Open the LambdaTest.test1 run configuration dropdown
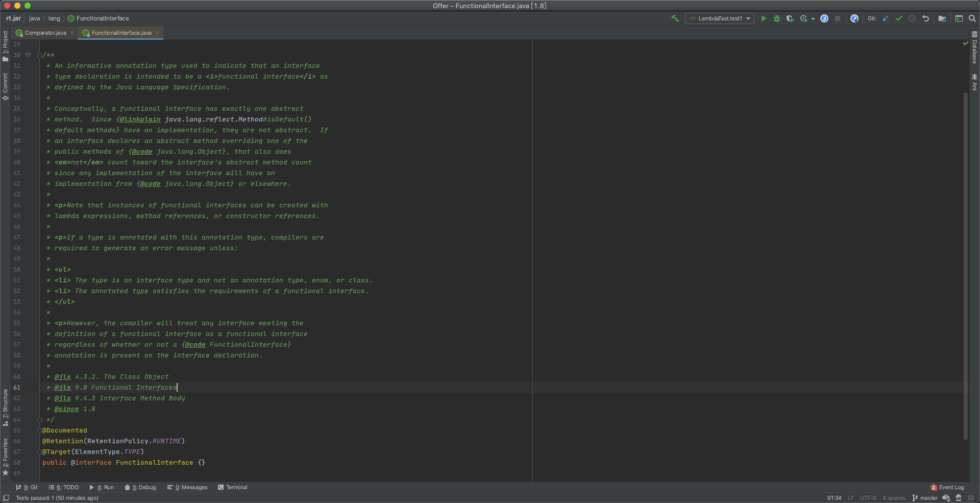The height and width of the screenshot is (503, 980). 720,18
